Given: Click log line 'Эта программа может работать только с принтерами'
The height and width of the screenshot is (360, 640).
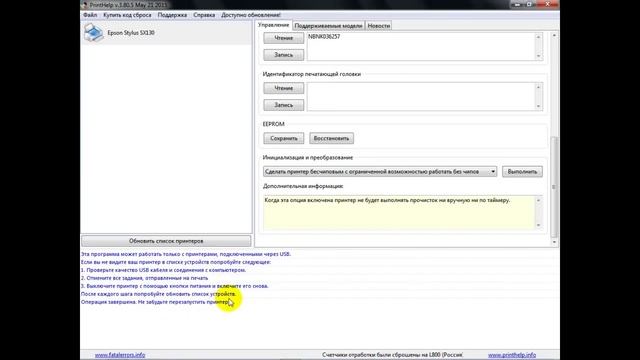Looking at the screenshot, I should (x=186, y=254).
